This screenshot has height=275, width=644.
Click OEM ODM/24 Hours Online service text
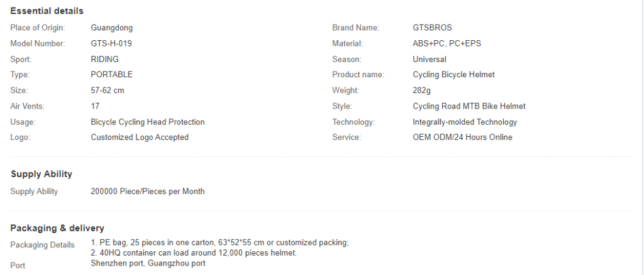[x=462, y=137]
